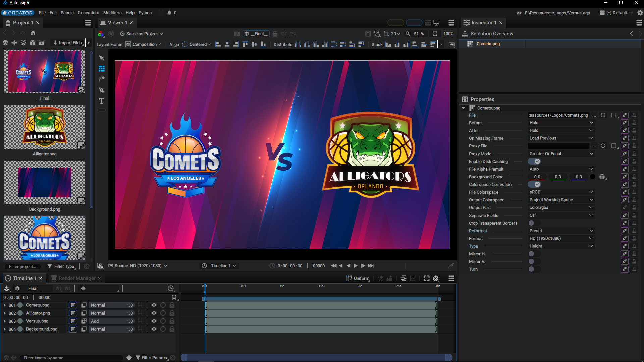Step to next frame
Image resolution: width=644 pixels, height=362 pixels.
coord(363,266)
